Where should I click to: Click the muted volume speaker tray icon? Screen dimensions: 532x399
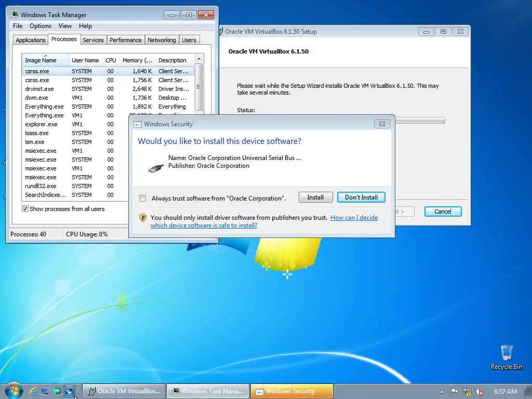pos(480,392)
